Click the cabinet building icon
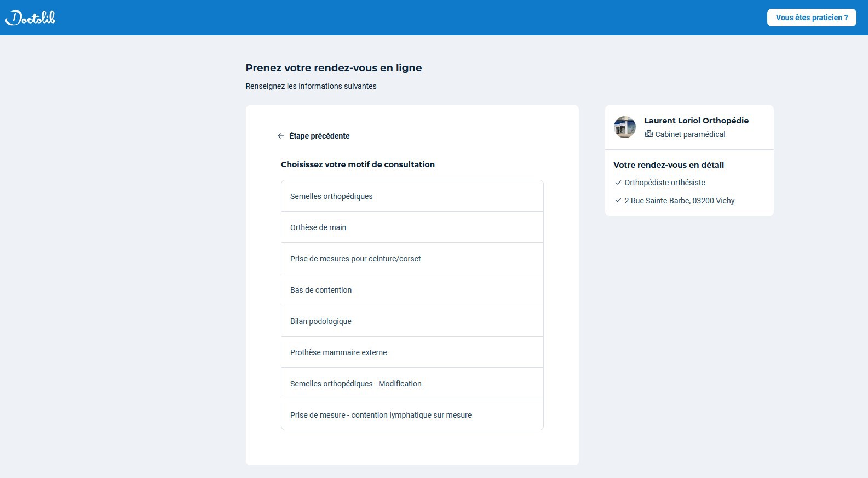868x478 pixels. (649, 134)
